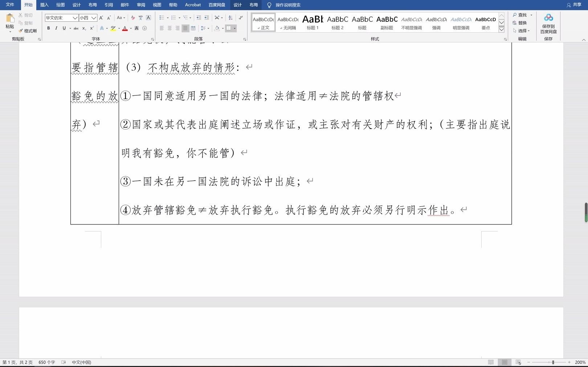Screen dimensions: 588x367
Task: Apply distributed alignment
Action: pyautogui.click(x=193, y=28)
